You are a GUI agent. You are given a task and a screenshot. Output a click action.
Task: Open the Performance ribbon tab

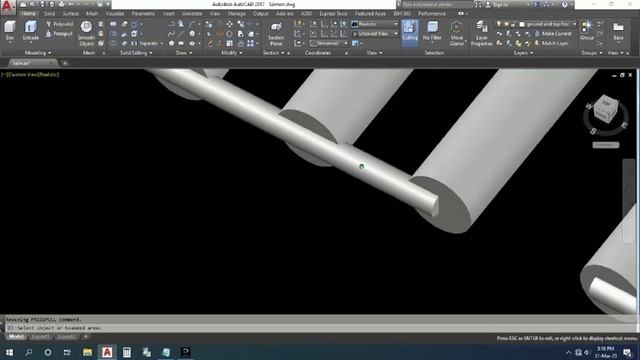click(432, 14)
